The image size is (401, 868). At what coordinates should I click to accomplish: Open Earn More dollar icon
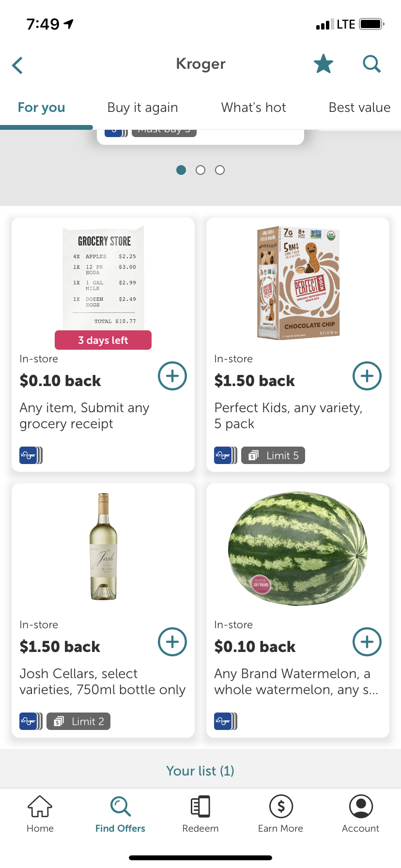click(280, 813)
